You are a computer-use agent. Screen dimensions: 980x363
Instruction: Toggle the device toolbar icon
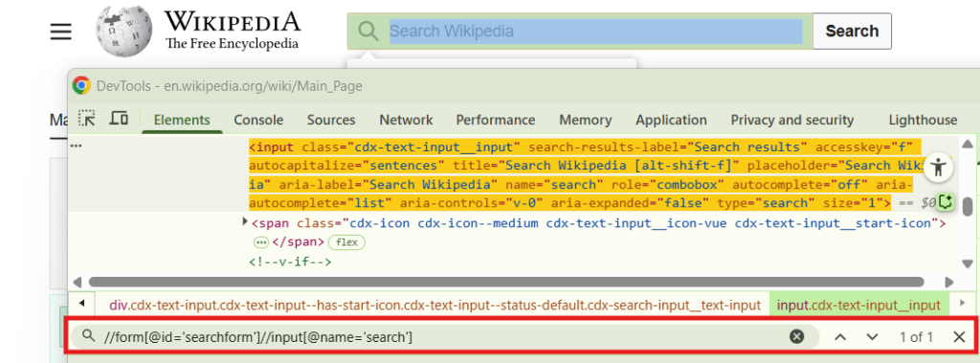point(119,120)
